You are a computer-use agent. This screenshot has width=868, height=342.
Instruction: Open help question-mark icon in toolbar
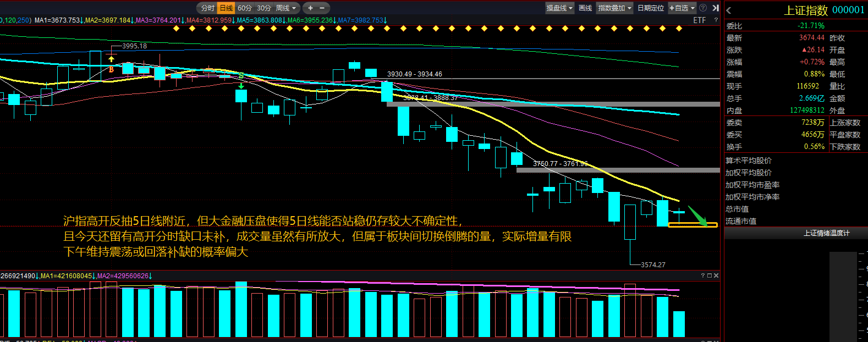click(x=703, y=8)
